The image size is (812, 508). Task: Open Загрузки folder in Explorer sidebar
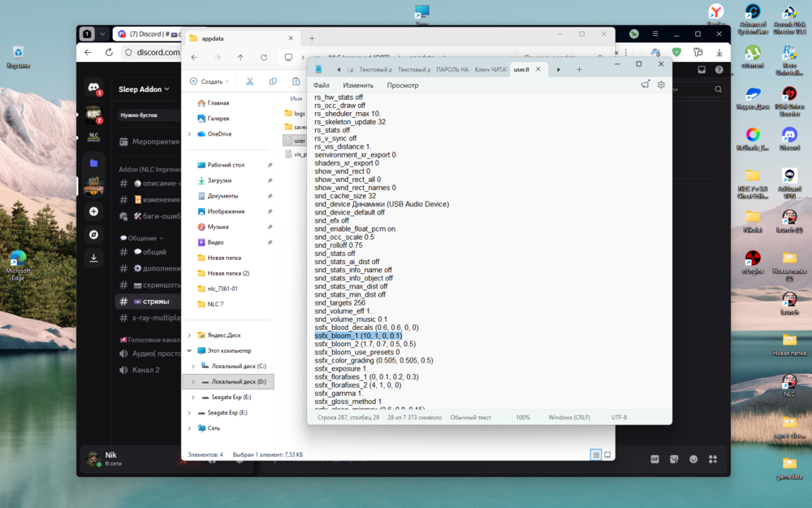tap(219, 180)
